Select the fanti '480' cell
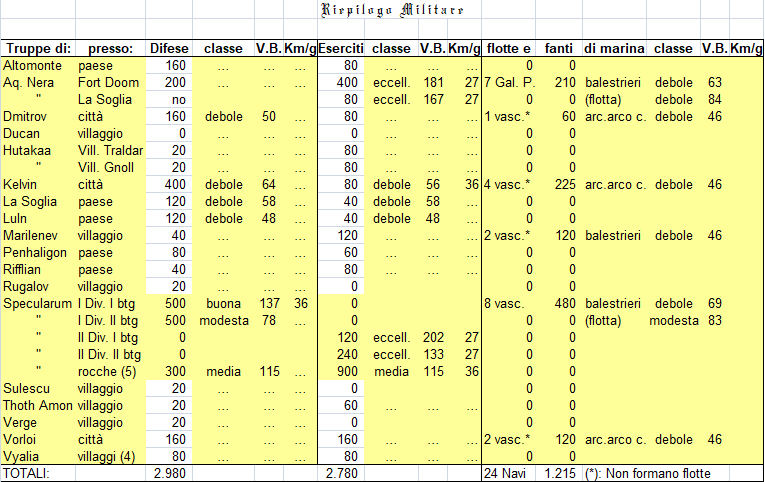This screenshot has height=482, width=765. click(x=565, y=303)
